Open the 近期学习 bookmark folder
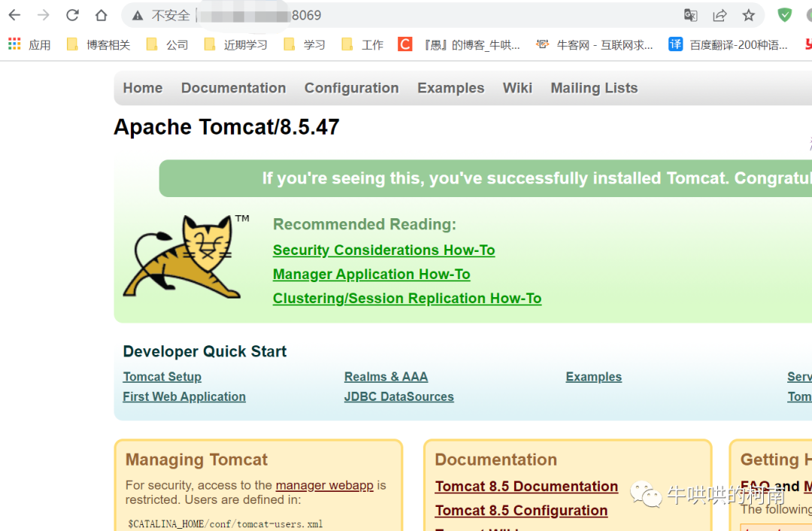Screen dimensions: 812x531 coord(236,44)
